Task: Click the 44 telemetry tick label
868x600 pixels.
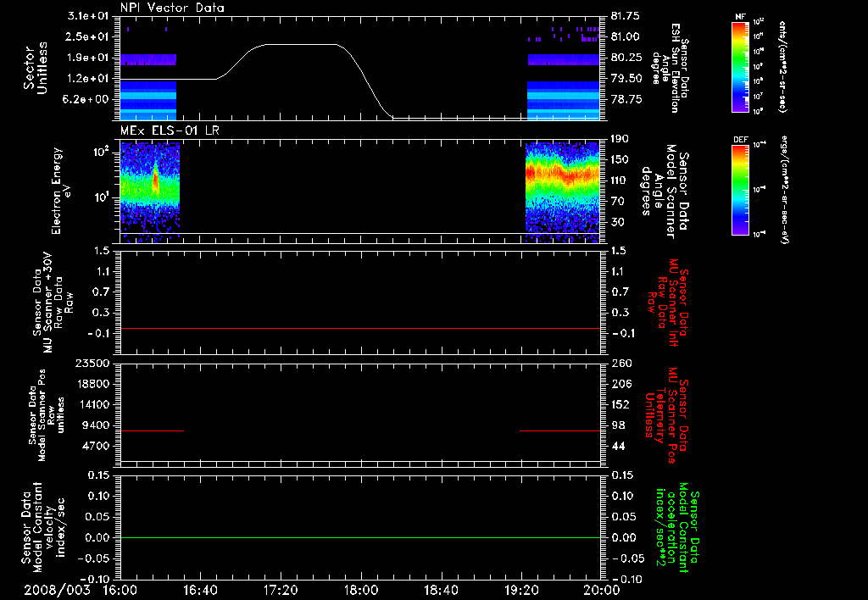Action: pyautogui.click(x=617, y=446)
